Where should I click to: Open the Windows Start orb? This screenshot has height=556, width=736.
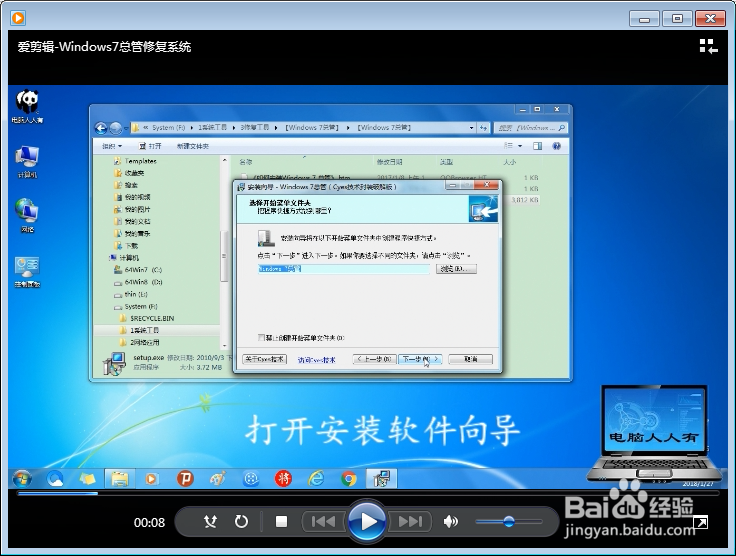pyautogui.click(x=22, y=479)
